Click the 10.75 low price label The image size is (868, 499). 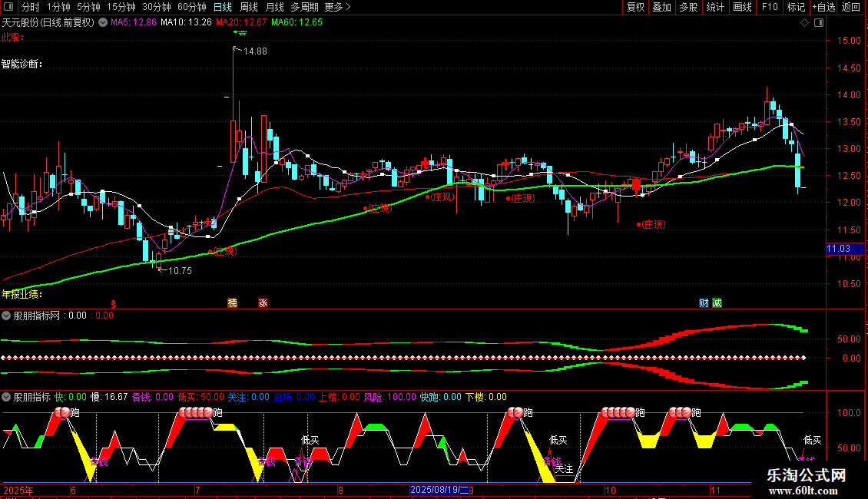(180, 271)
